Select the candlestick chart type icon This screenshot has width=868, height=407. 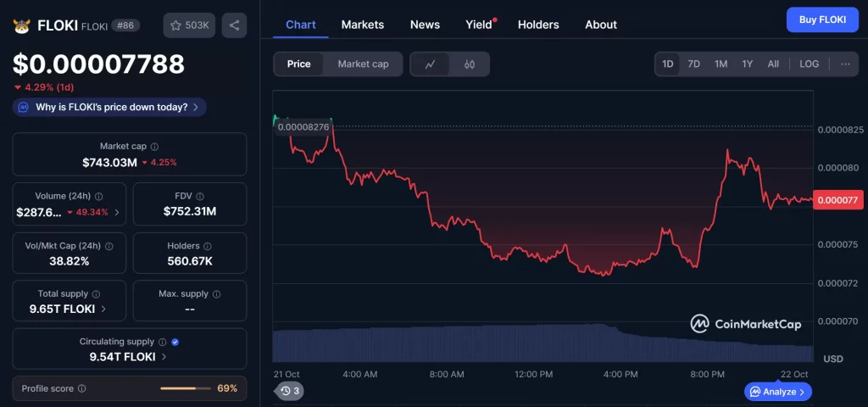(469, 64)
